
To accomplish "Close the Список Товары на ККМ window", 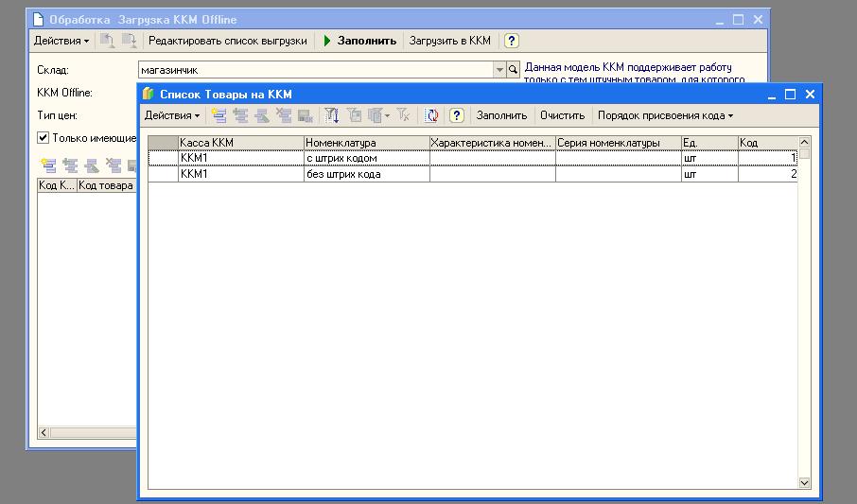I will 810,94.
